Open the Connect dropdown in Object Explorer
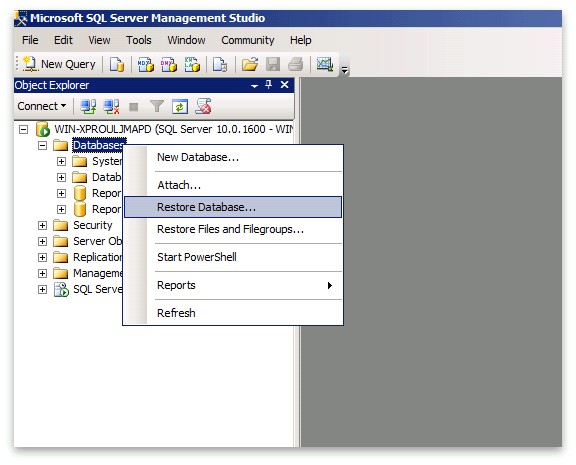 (x=42, y=106)
